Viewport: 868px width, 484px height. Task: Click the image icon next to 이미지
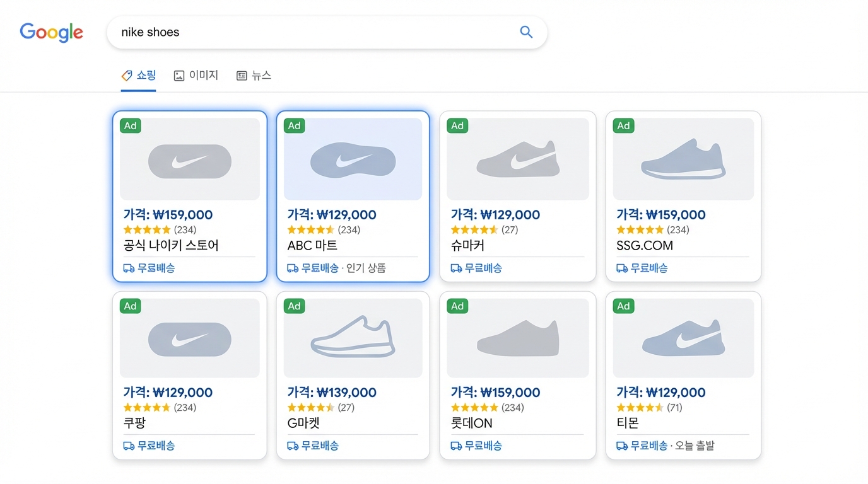coord(179,75)
